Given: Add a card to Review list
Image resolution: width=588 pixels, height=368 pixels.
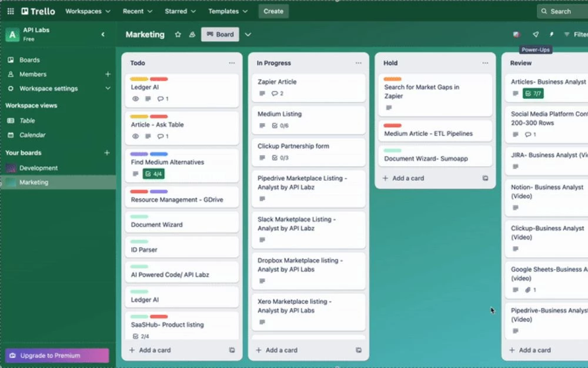Looking at the screenshot, I should pos(530,350).
